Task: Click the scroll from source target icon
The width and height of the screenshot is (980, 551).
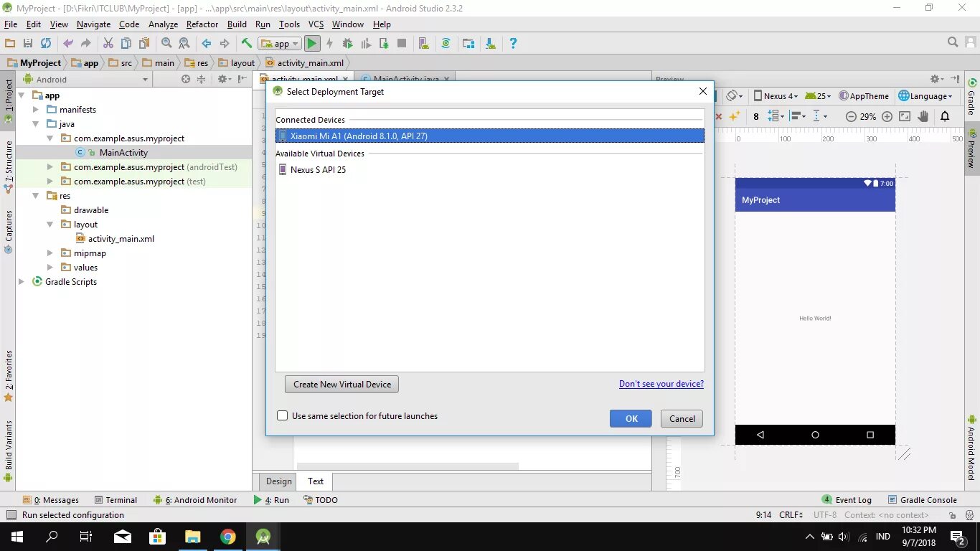Action: pyautogui.click(x=186, y=80)
